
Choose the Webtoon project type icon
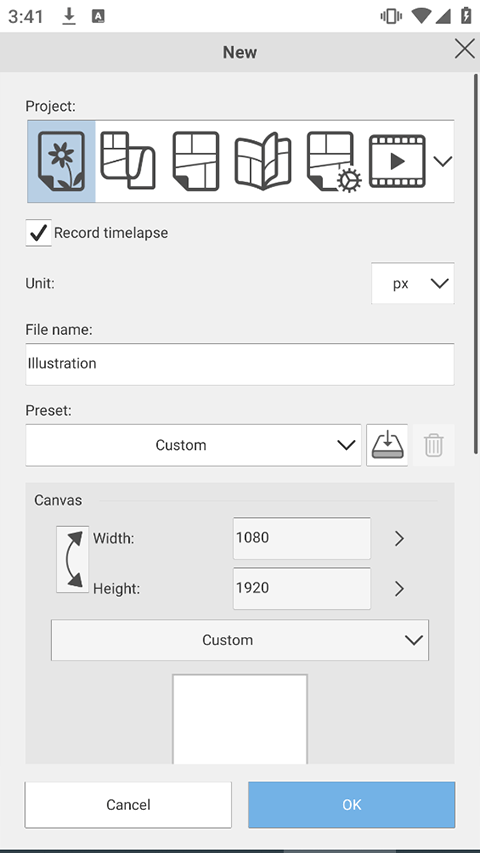128,161
